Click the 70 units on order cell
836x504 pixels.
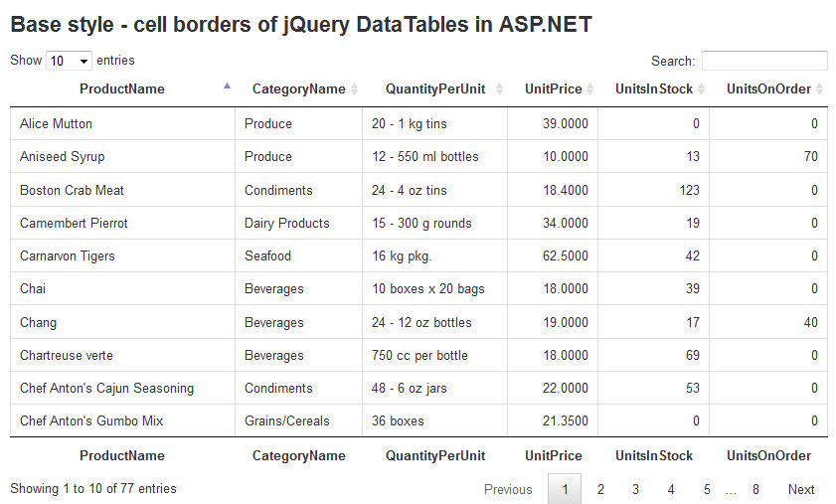768,156
